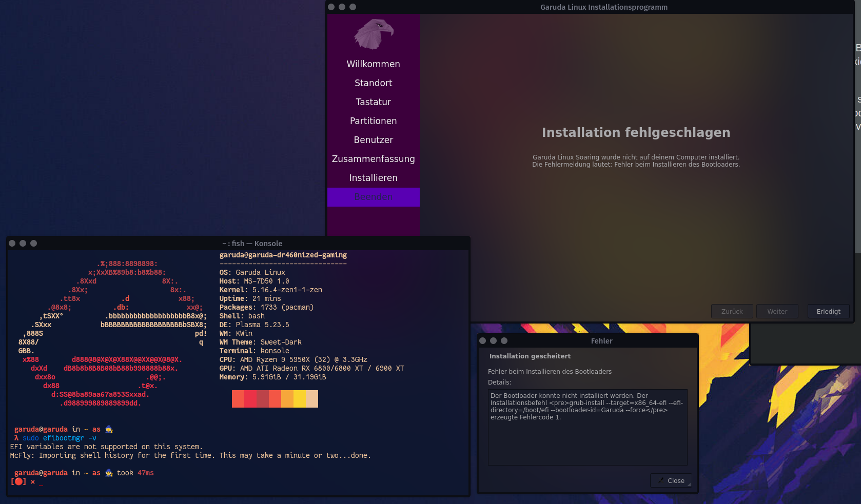
Task: Close the Fehler dialog with Close button
Action: pos(671,480)
